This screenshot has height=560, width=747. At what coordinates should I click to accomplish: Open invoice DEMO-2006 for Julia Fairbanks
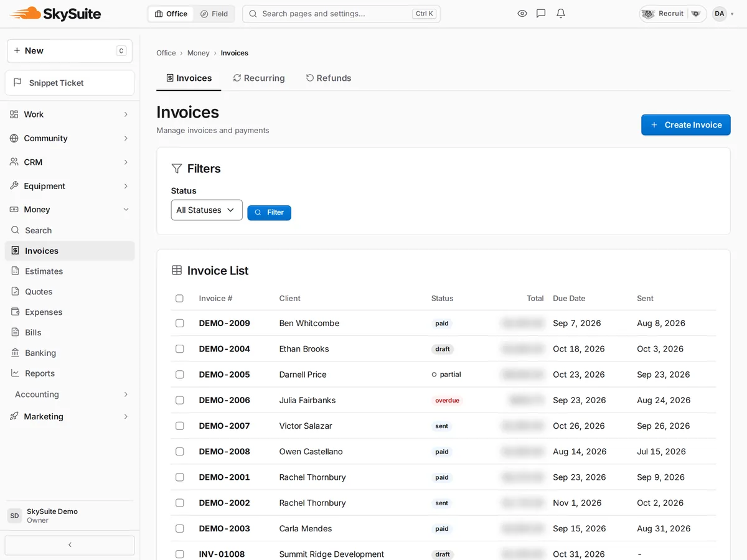pos(224,400)
